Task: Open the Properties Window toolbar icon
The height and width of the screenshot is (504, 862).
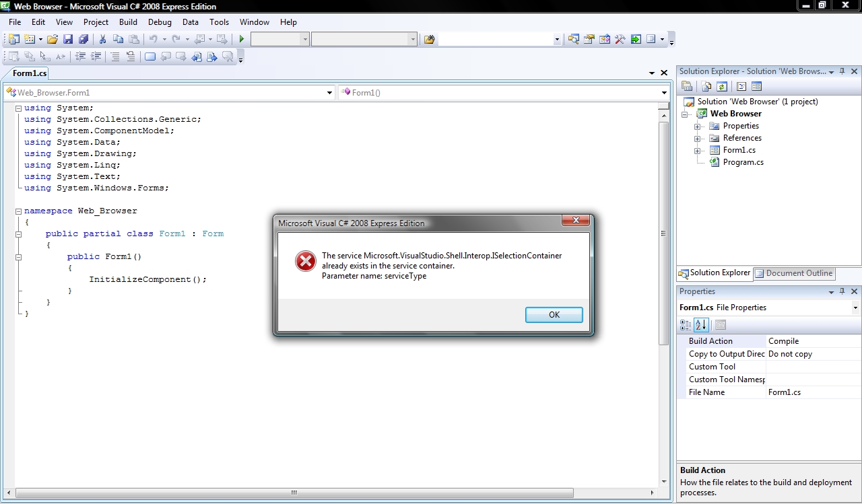Action: 589,40
